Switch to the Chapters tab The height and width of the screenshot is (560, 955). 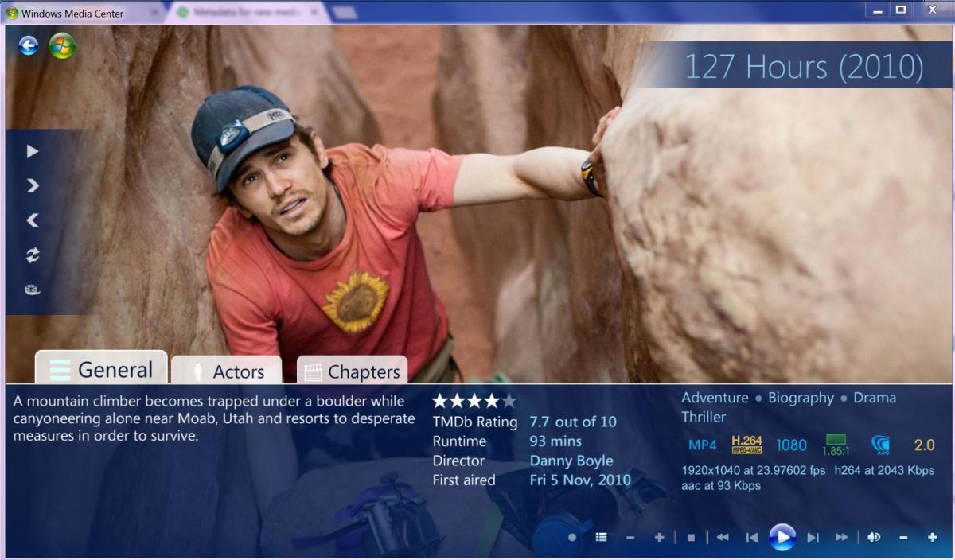coord(353,371)
